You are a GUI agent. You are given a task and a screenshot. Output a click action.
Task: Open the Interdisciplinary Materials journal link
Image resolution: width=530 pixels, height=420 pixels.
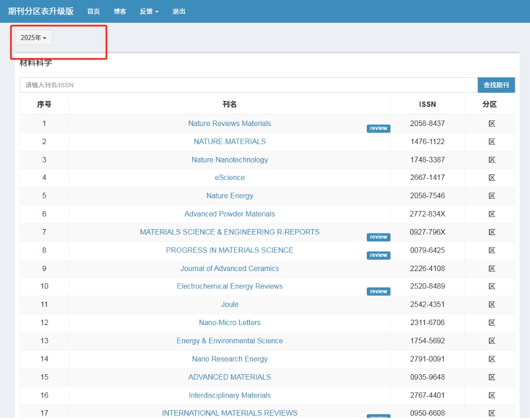229,395
